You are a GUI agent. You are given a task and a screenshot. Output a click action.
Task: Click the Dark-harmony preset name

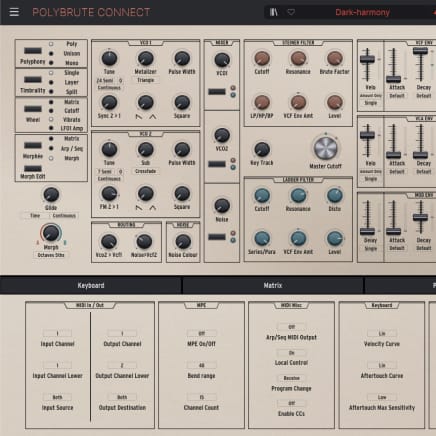(x=362, y=12)
